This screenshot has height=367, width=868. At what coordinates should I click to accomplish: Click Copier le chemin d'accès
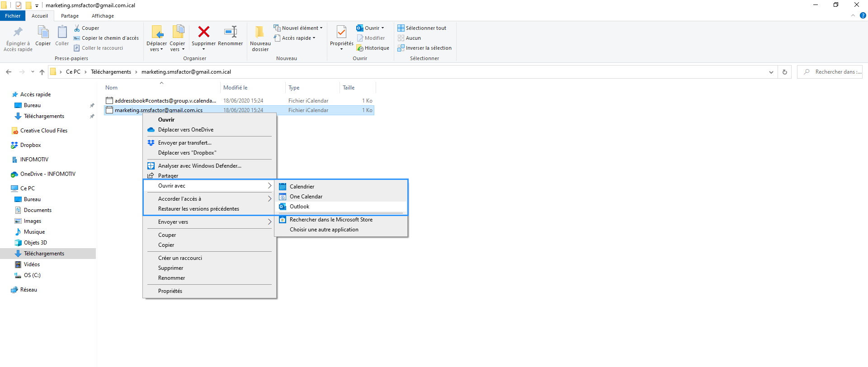106,38
